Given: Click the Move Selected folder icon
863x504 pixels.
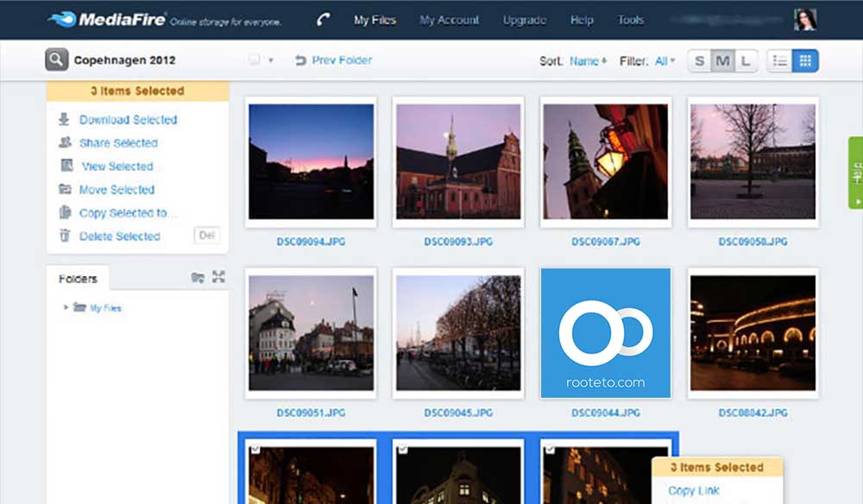Looking at the screenshot, I should point(65,189).
